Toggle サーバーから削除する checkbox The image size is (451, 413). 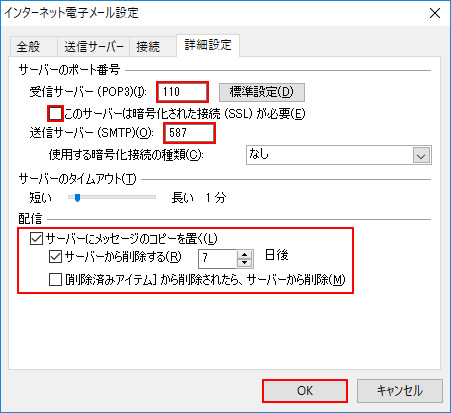[x=55, y=257]
